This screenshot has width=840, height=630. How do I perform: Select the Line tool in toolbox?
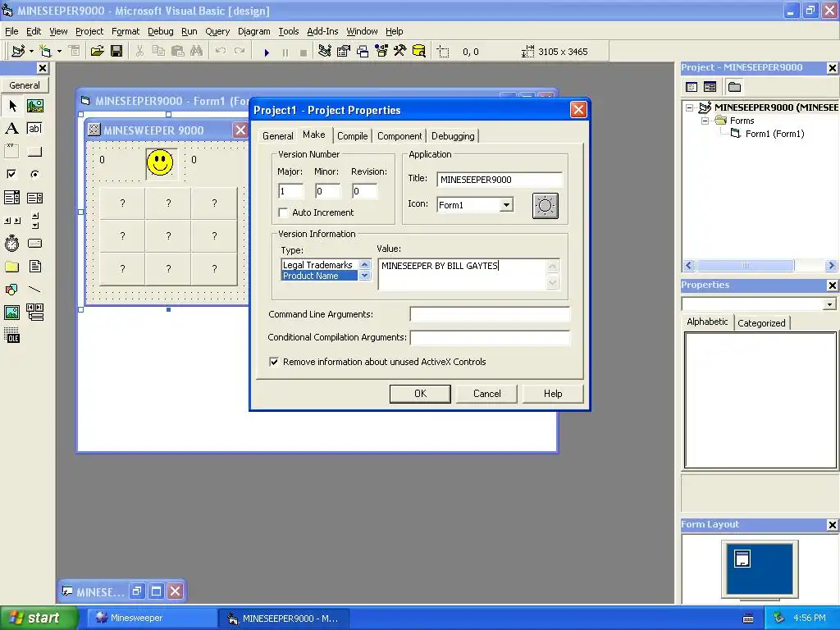34,290
